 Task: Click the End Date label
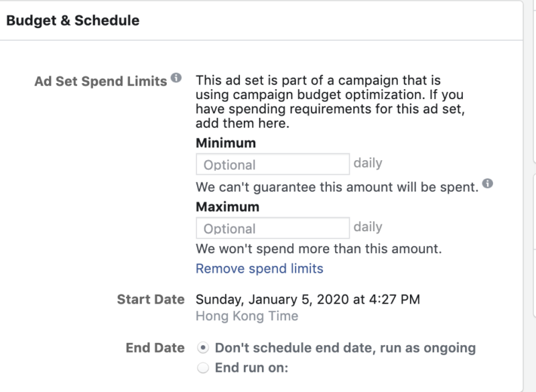click(x=155, y=348)
